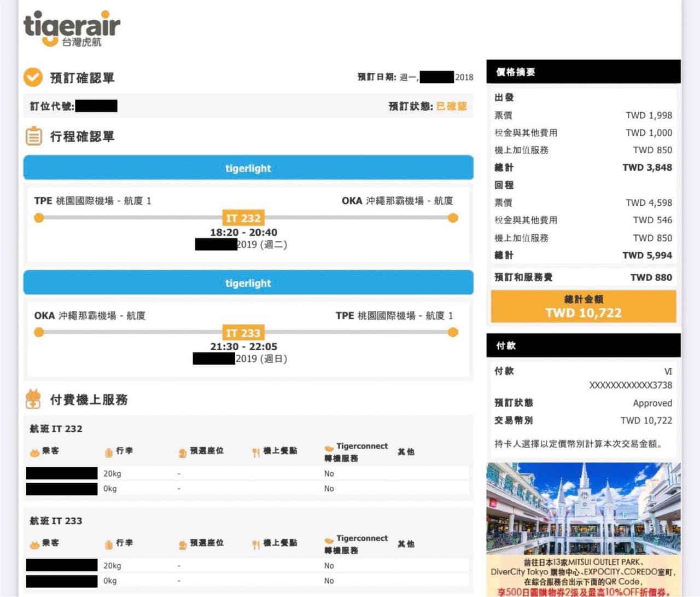Click the return taxes TWD 546
The width and height of the screenshot is (700, 597).
pos(652,220)
